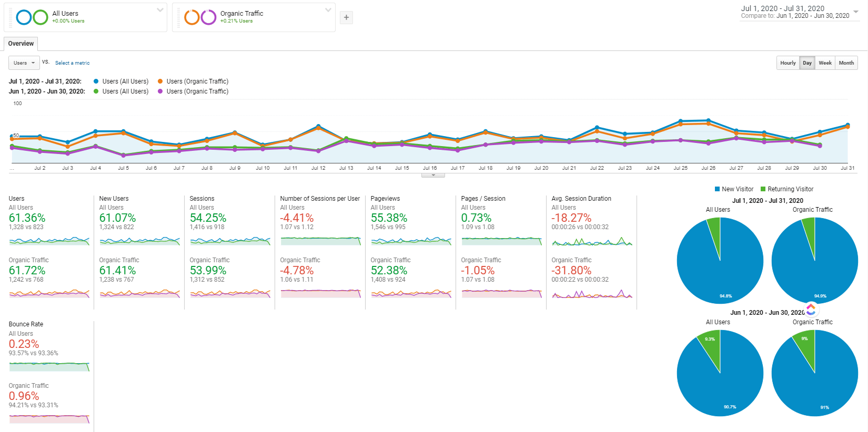Image resolution: width=868 pixels, height=432 pixels.
Task: Switch chart granularity to Week
Action: [x=825, y=63]
